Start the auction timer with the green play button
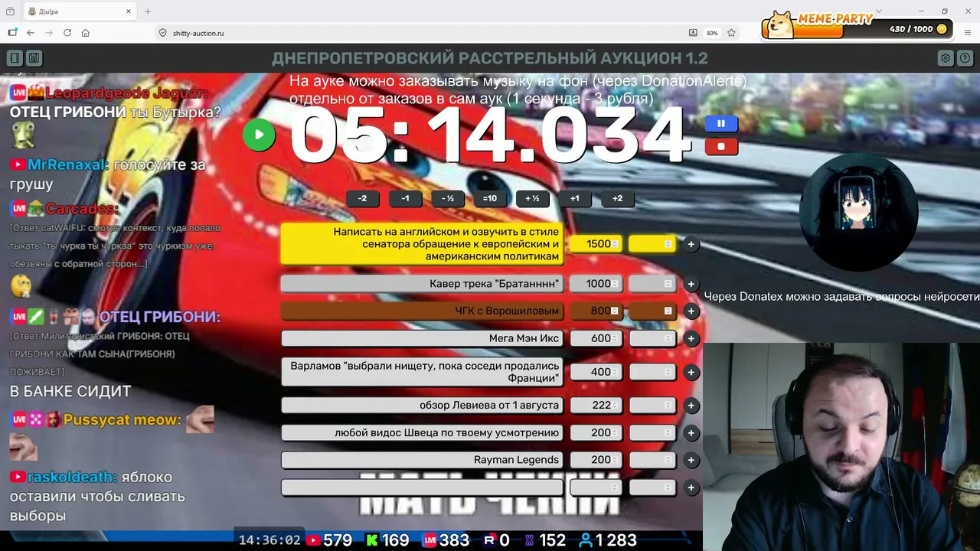980x551 pixels. [259, 135]
